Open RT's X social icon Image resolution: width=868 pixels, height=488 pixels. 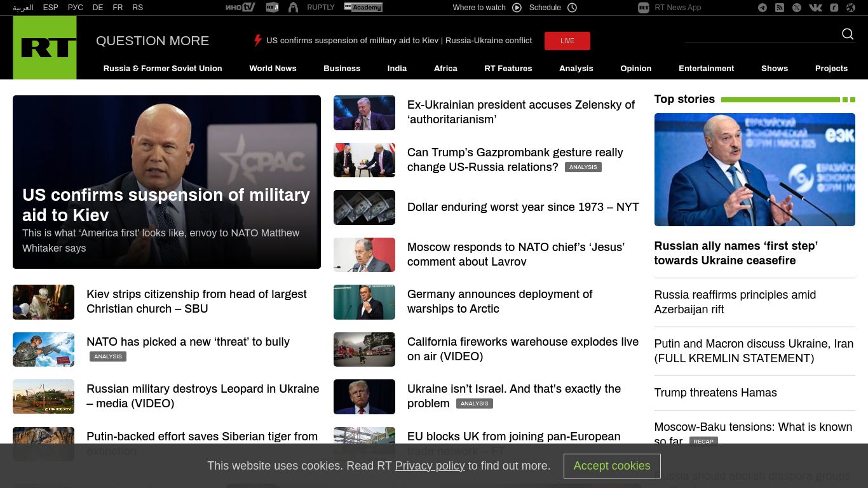pos(797,8)
